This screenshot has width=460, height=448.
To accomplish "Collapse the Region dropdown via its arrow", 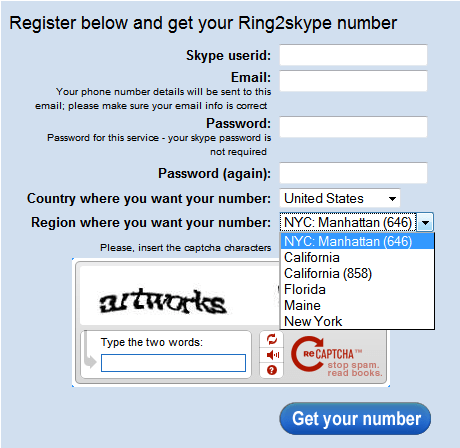I will click(425, 222).
